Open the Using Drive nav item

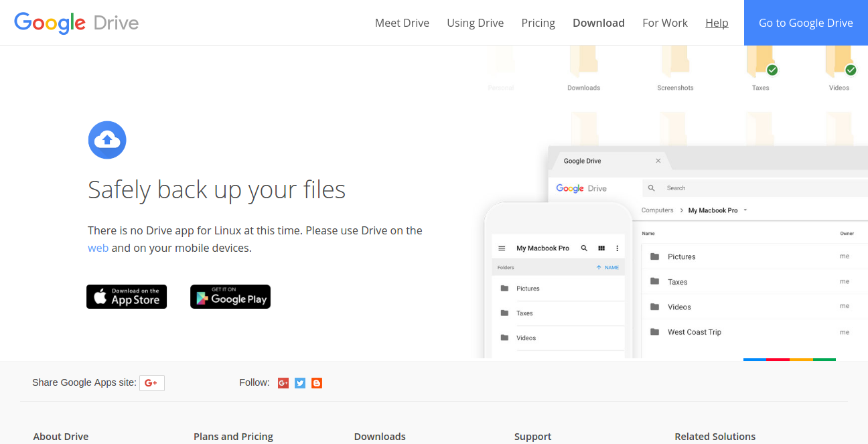pos(476,23)
